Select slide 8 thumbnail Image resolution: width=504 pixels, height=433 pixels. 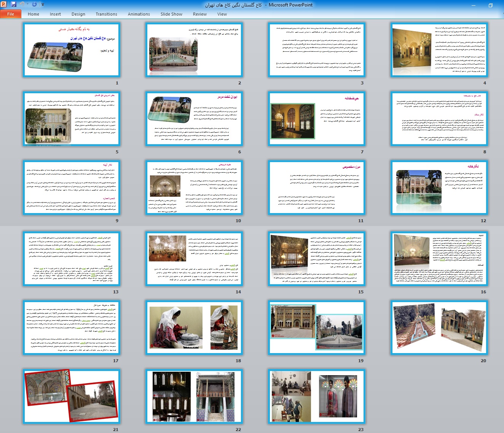[x=439, y=119]
